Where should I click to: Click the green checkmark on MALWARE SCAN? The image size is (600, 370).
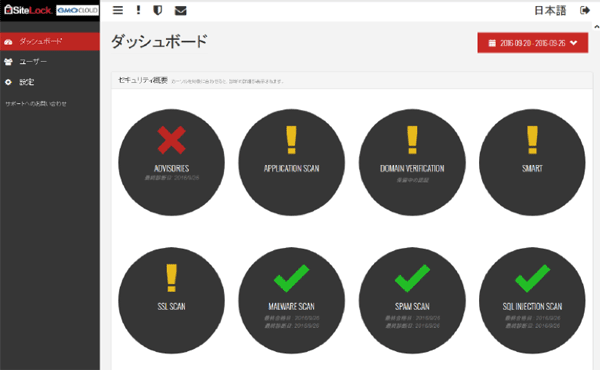(x=292, y=278)
